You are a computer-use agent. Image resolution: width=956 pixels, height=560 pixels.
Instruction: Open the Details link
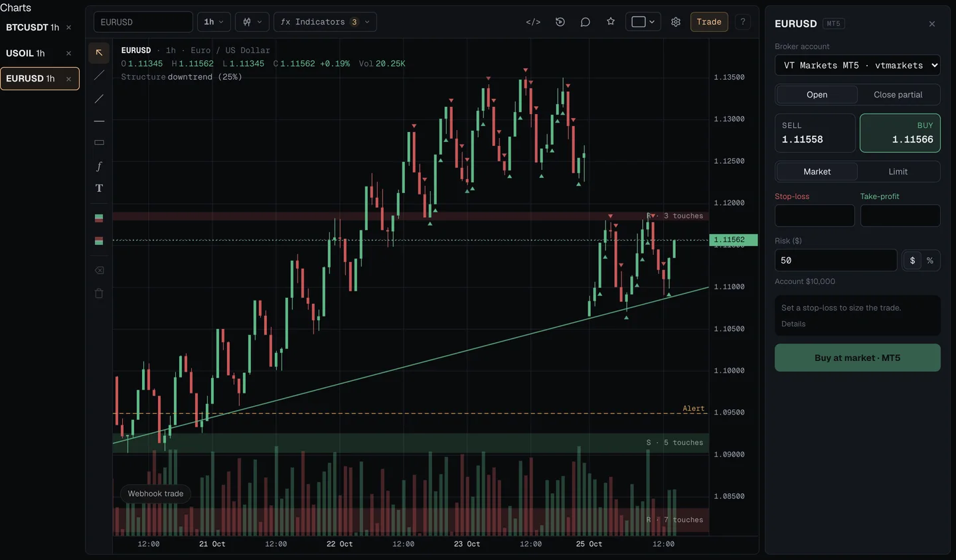pos(793,324)
